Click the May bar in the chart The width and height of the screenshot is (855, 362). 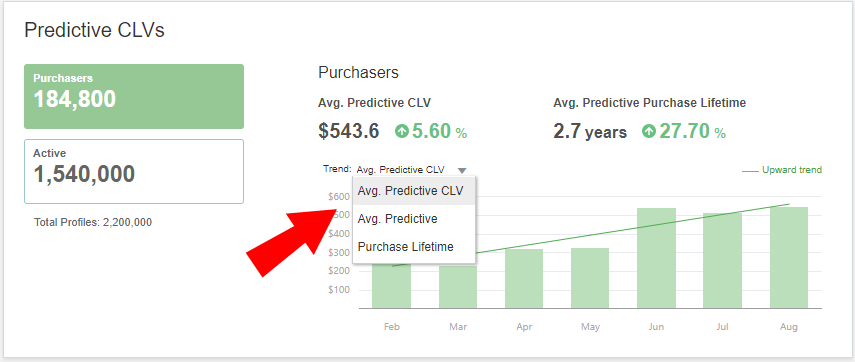(x=590, y=278)
